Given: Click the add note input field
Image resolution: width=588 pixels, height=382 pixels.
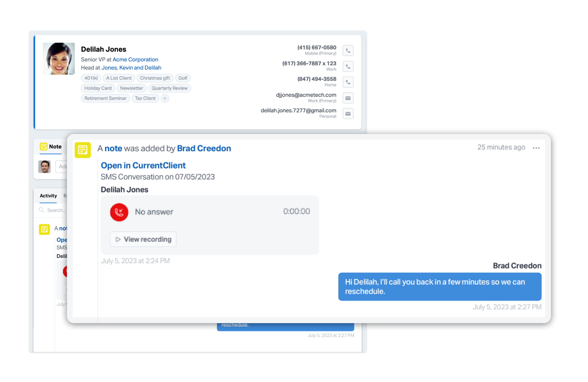Looking at the screenshot, I should click(61, 167).
